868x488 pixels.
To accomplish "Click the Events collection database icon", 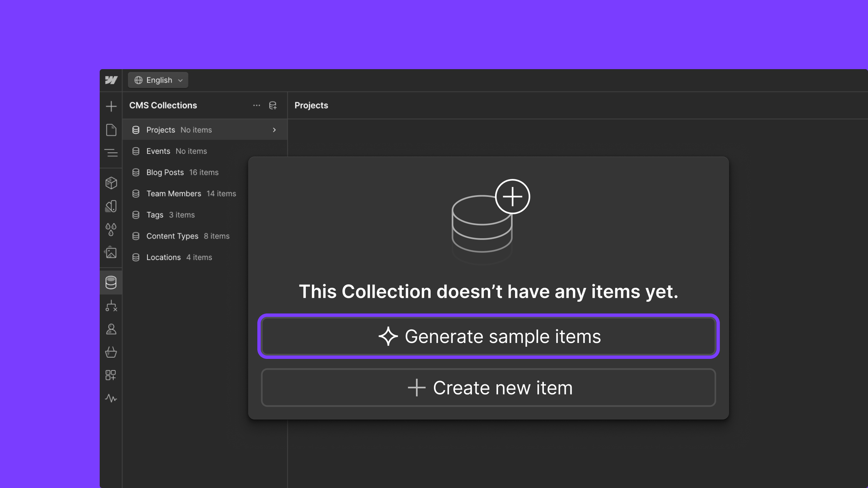I will 136,151.
